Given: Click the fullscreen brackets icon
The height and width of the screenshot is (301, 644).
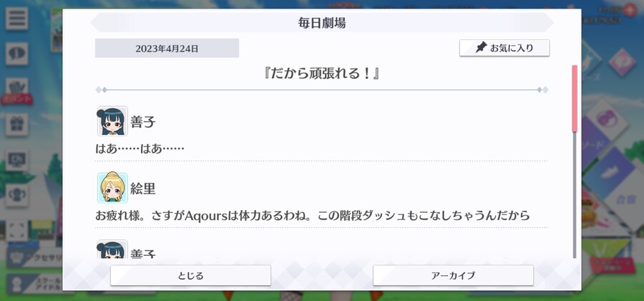Looking at the screenshot, I should pos(17,230).
